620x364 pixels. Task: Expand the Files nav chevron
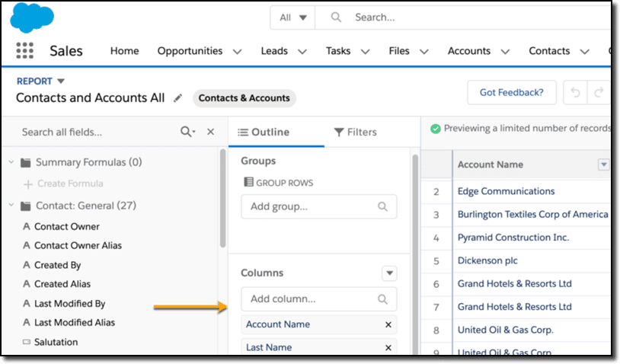pyautogui.click(x=424, y=52)
